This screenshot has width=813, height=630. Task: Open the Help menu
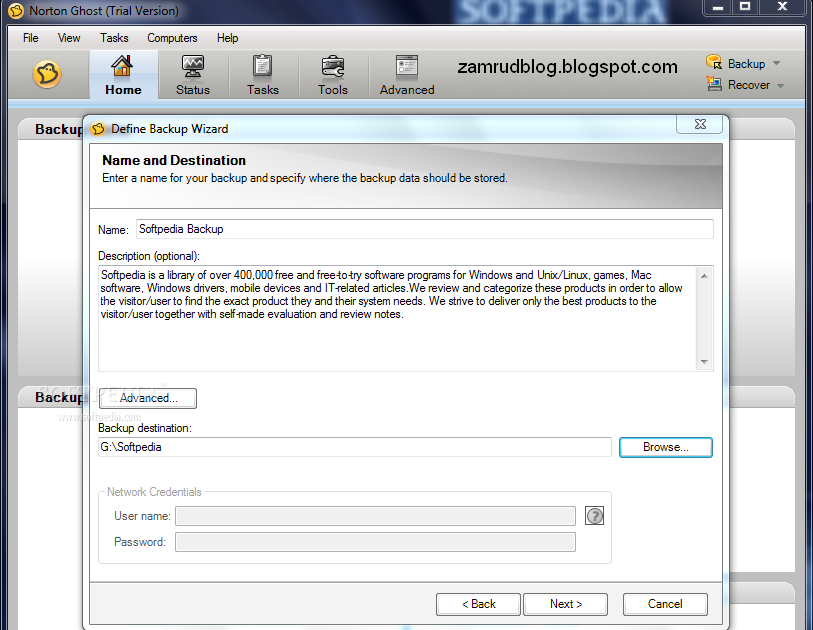pos(227,38)
